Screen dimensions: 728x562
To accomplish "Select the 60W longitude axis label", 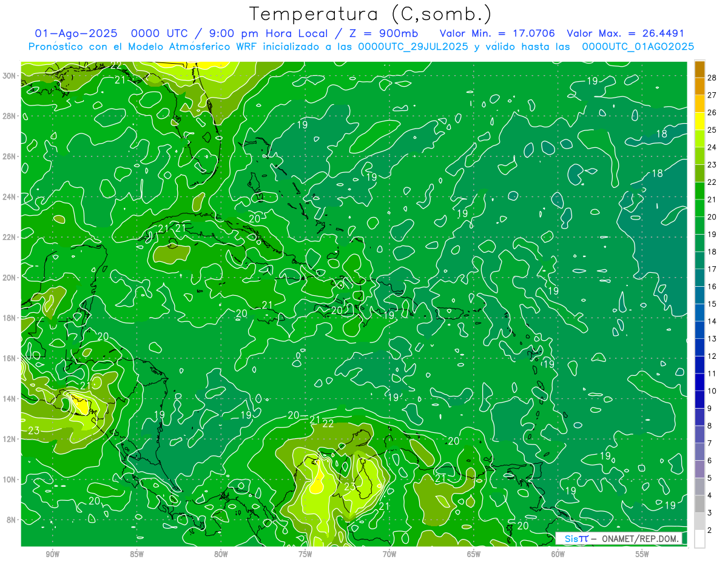I will coord(558,554).
